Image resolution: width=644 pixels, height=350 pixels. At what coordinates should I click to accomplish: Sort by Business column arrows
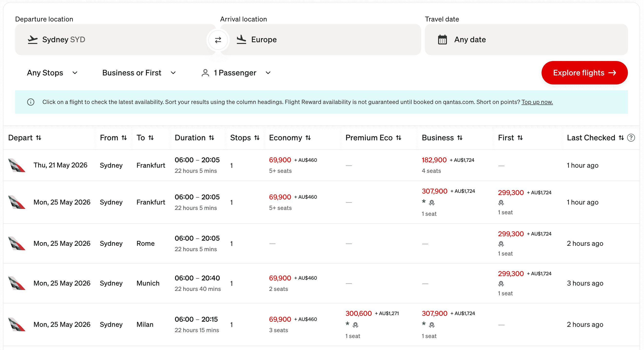point(460,138)
